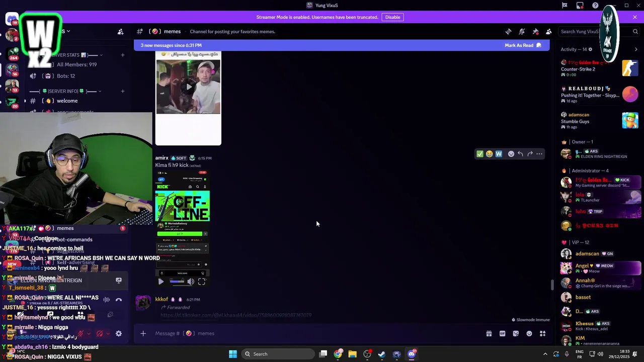Open the attachment plus button in the message bar

pyautogui.click(x=143, y=333)
